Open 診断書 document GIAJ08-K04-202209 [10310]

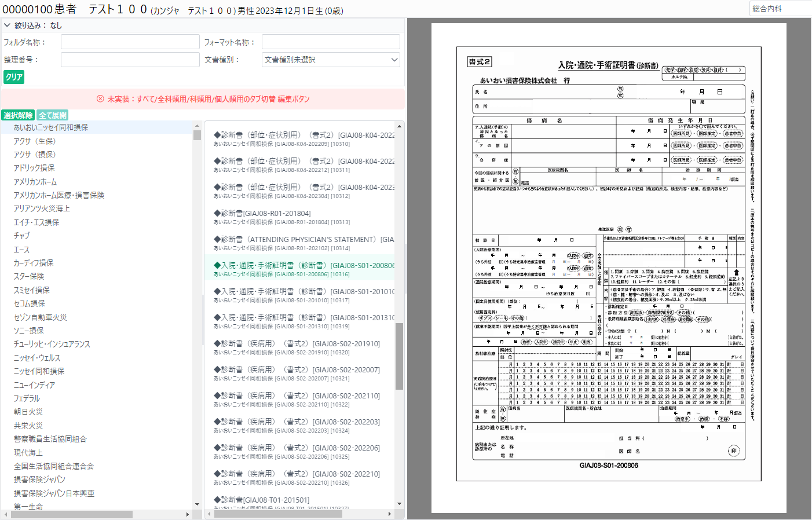coord(300,139)
